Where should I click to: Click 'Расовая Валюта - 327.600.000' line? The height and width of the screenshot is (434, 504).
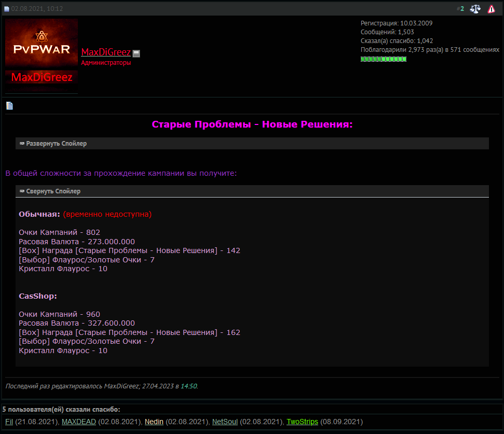(x=77, y=323)
